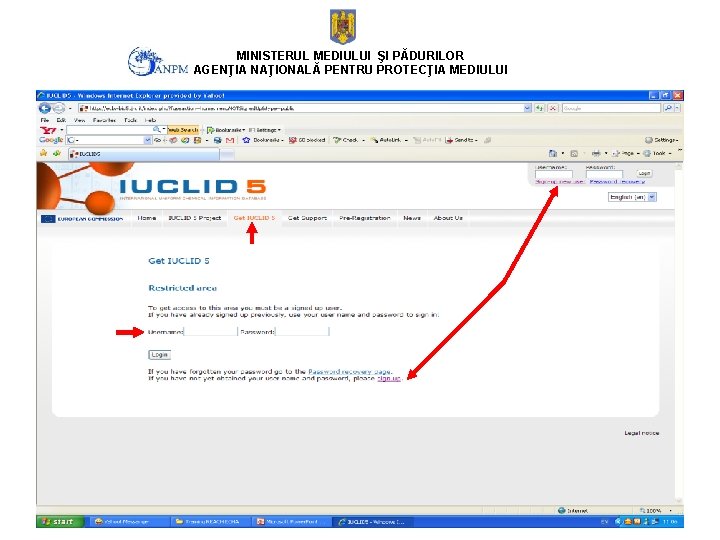Click the Add to Favorites green plus star
The height and width of the screenshot is (540, 720).
[57, 153]
